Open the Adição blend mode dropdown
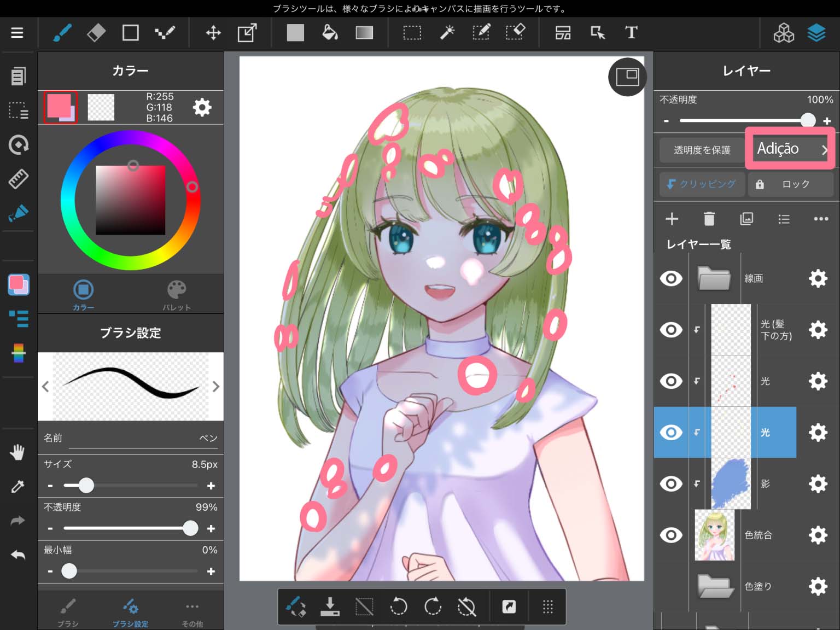Viewport: 840px width, 630px height. [791, 149]
